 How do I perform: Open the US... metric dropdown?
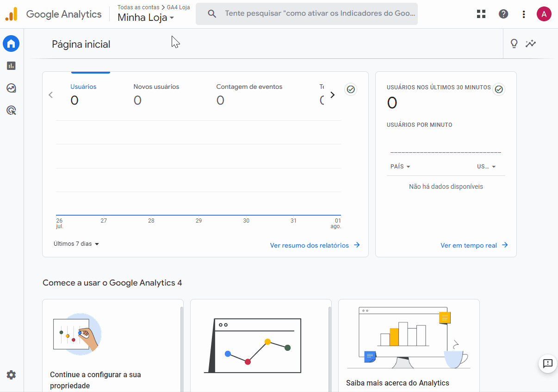point(487,167)
